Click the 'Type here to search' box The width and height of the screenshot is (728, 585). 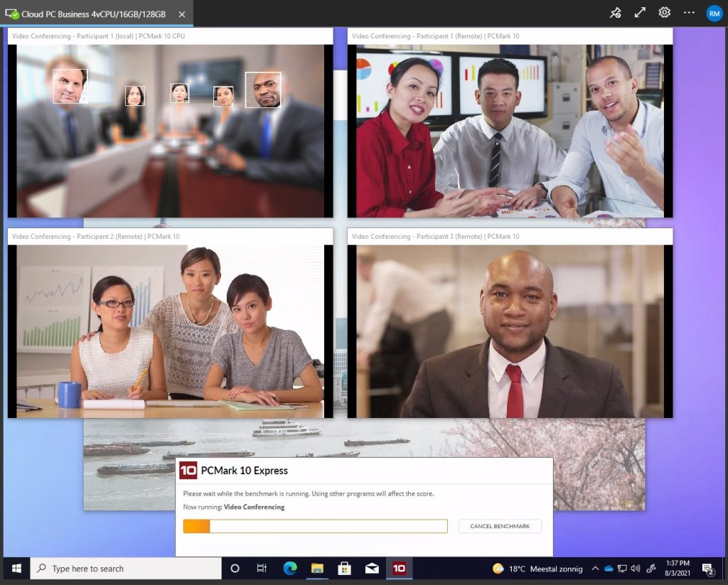point(126,568)
